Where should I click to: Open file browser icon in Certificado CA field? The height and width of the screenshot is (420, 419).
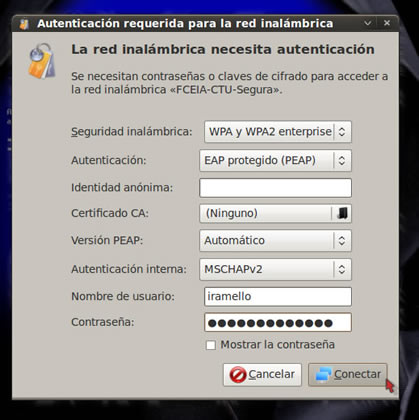click(x=342, y=213)
